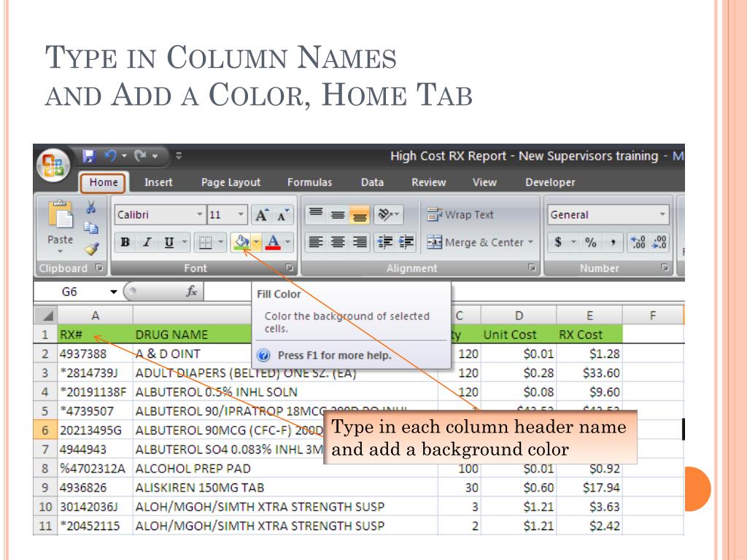This screenshot has height=560, width=747.
Task: Activate the Format Painter brush
Action: pyautogui.click(x=91, y=249)
